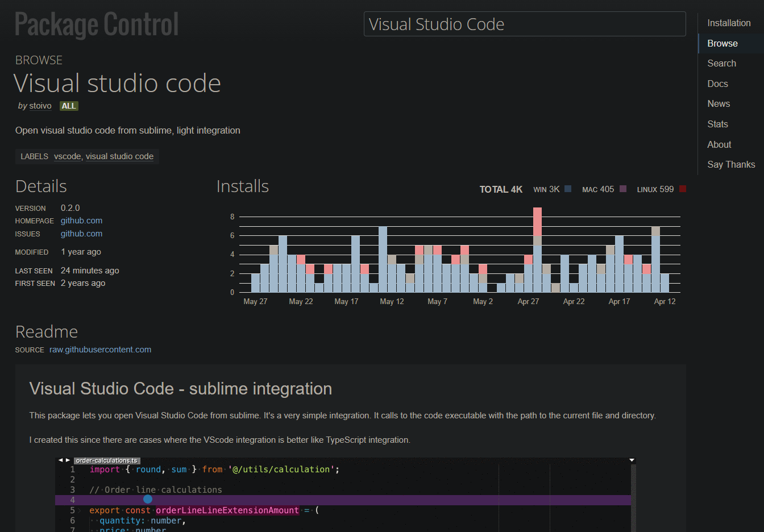
Task: Click the TOTAL 4K installs label
Action: [501, 189]
